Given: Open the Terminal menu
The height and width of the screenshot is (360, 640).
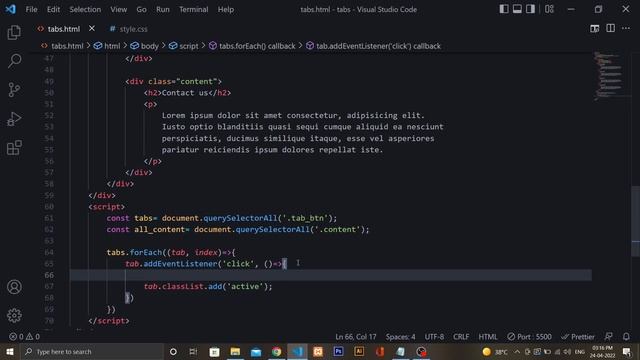Looking at the screenshot, I should coord(193,9).
